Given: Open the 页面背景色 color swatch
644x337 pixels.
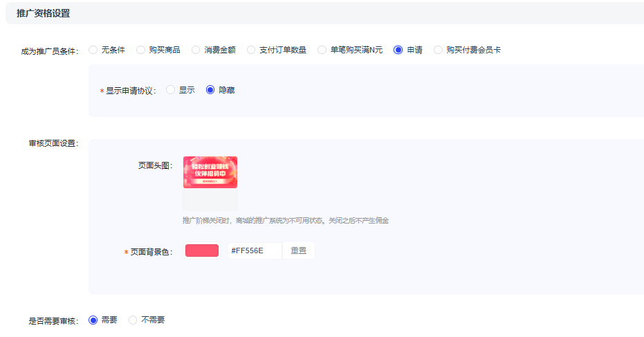Looking at the screenshot, I should tap(202, 251).
